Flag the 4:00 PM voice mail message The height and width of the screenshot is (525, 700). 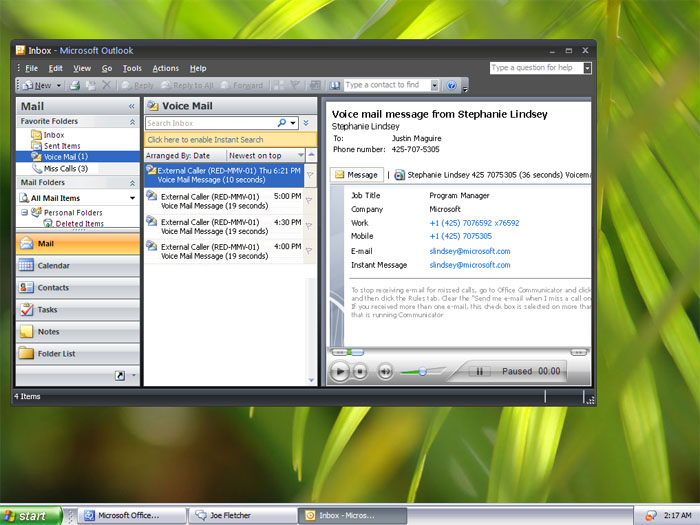point(309,251)
